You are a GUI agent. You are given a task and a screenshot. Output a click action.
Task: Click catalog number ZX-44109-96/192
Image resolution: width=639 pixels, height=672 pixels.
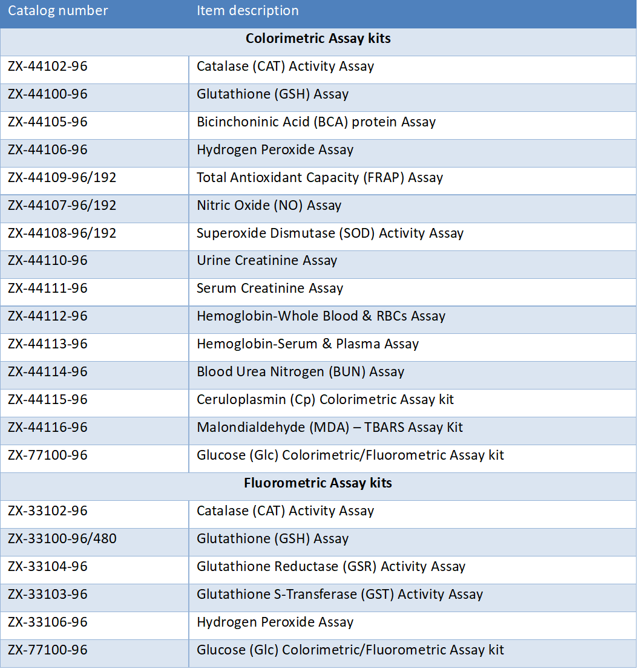(62, 178)
